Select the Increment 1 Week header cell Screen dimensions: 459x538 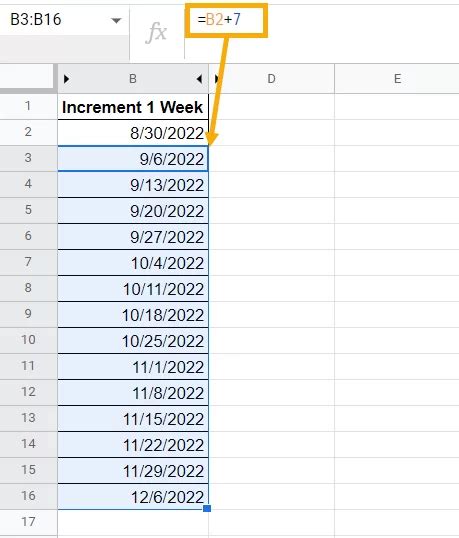pos(133,107)
